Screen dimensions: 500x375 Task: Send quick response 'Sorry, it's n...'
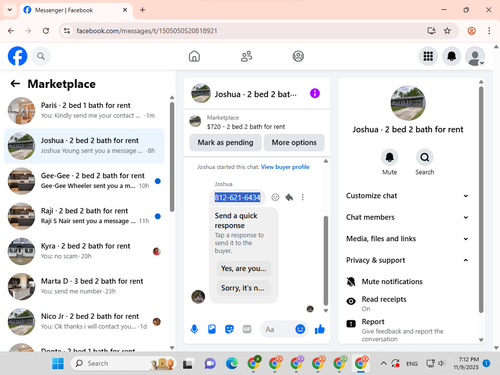[x=243, y=288]
